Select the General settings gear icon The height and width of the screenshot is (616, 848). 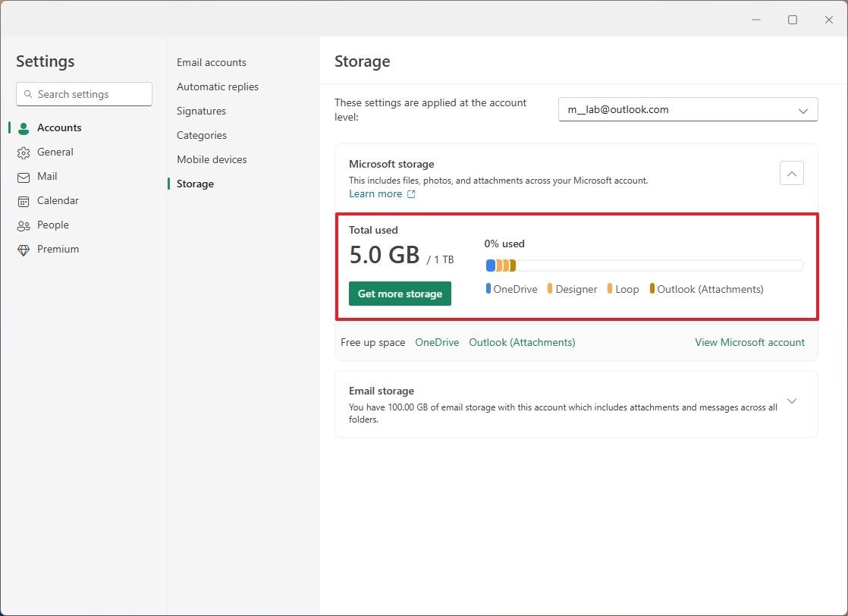click(x=25, y=152)
